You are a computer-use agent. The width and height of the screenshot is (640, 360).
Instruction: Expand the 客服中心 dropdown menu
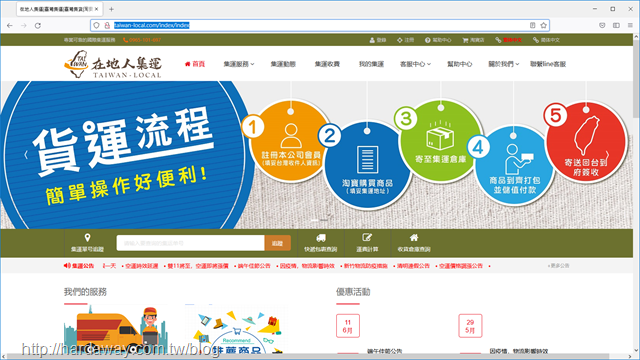tap(415, 64)
